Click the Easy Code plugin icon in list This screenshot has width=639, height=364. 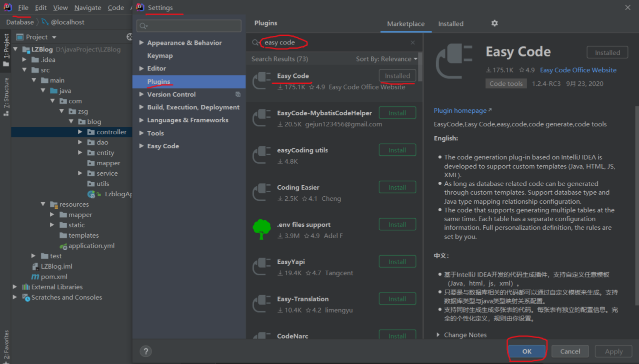(x=261, y=81)
